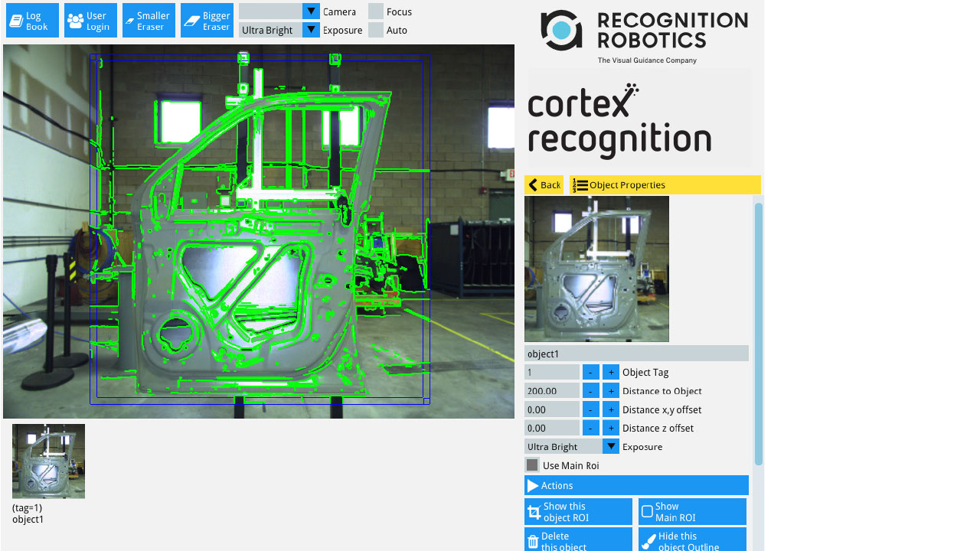Enable Use Main Roi
This screenshot has height=551, width=980.
pyautogui.click(x=532, y=465)
